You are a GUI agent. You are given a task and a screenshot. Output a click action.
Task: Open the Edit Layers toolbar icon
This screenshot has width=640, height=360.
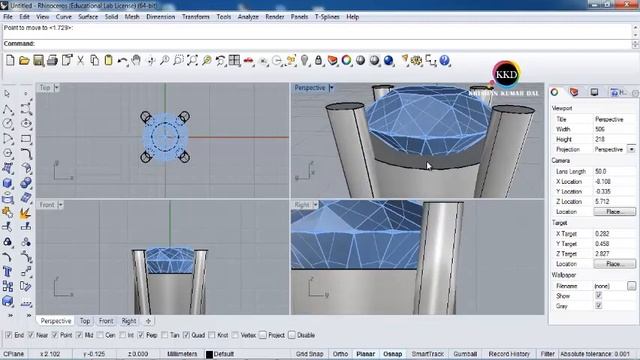coord(333,61)
